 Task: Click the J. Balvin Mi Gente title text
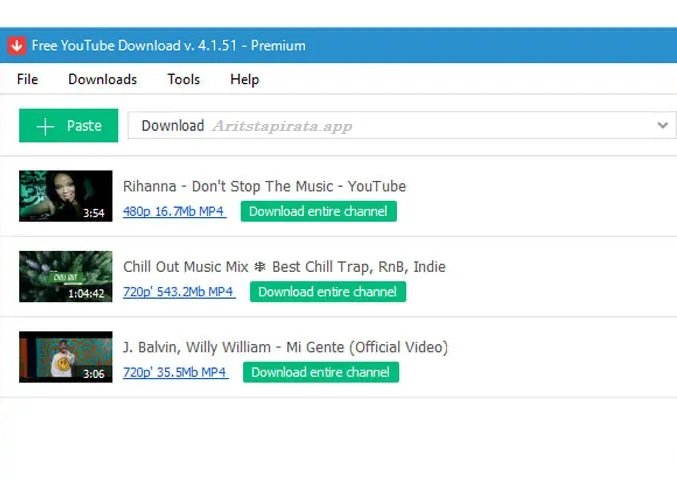[x=285, y=347]
